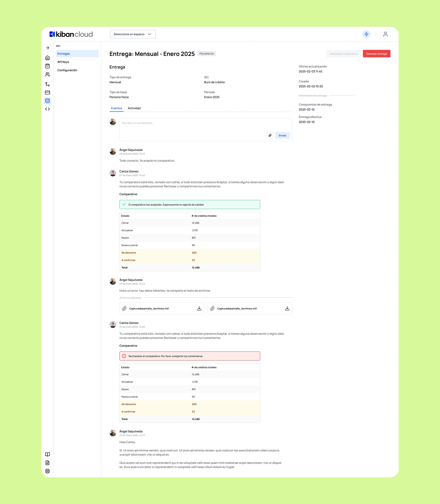
Task: Open the life buoy support icon
Action: 47,471
